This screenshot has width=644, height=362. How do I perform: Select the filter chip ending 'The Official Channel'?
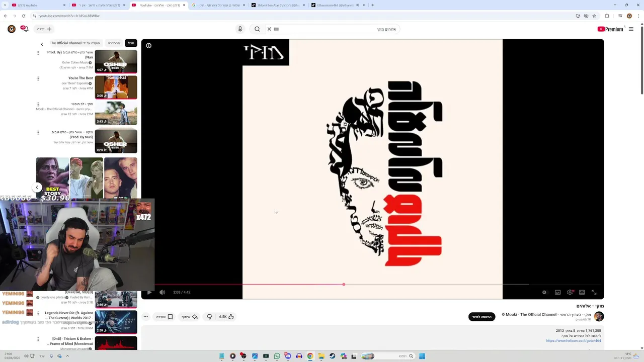click(75, 43)
